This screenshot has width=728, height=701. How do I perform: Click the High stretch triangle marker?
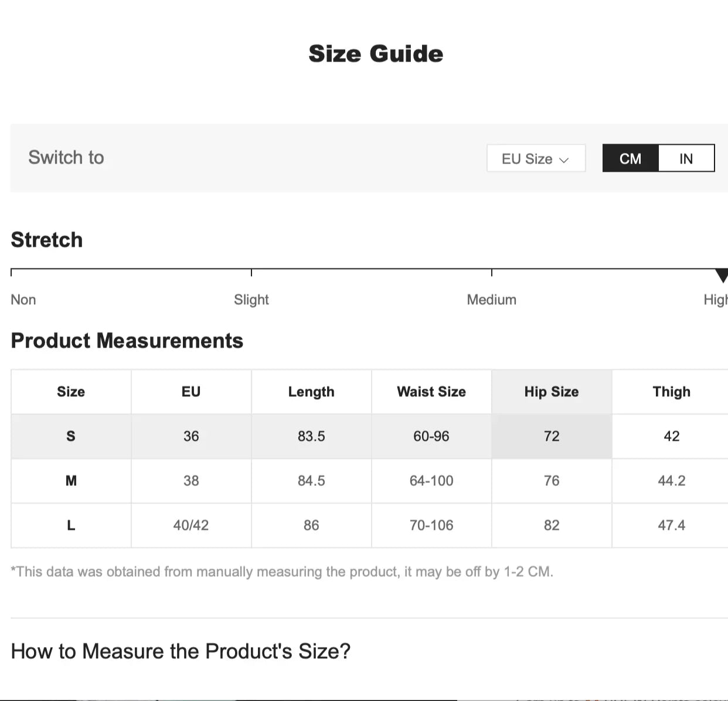(722, 275)
